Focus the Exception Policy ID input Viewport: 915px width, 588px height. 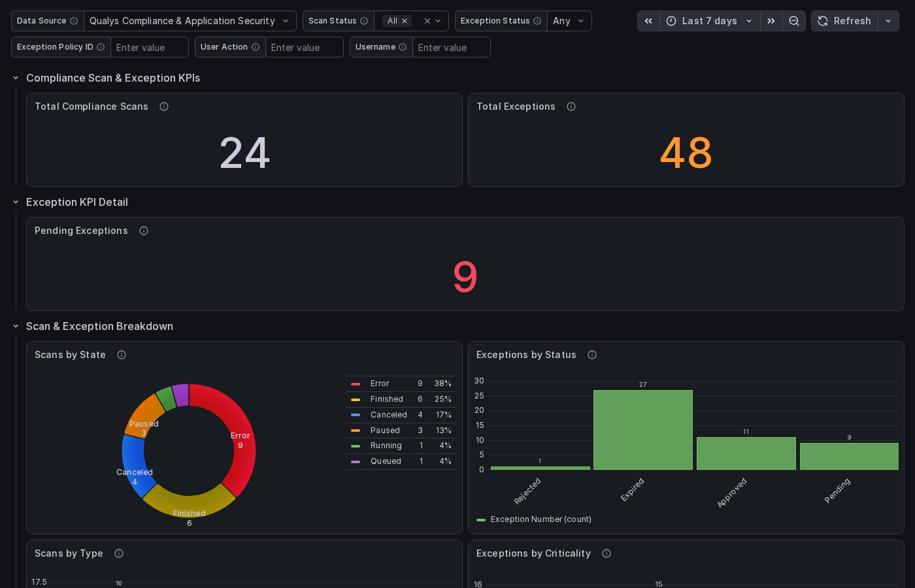[x=150, y=47]
